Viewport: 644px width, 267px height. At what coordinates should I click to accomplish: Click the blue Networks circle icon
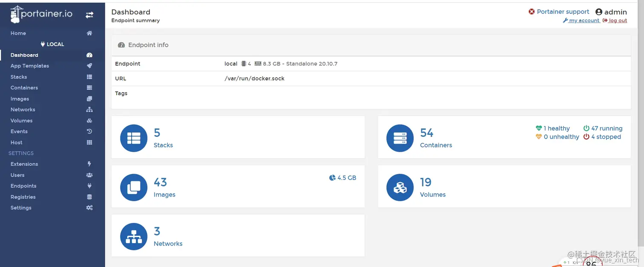click(x=134, y=236)
